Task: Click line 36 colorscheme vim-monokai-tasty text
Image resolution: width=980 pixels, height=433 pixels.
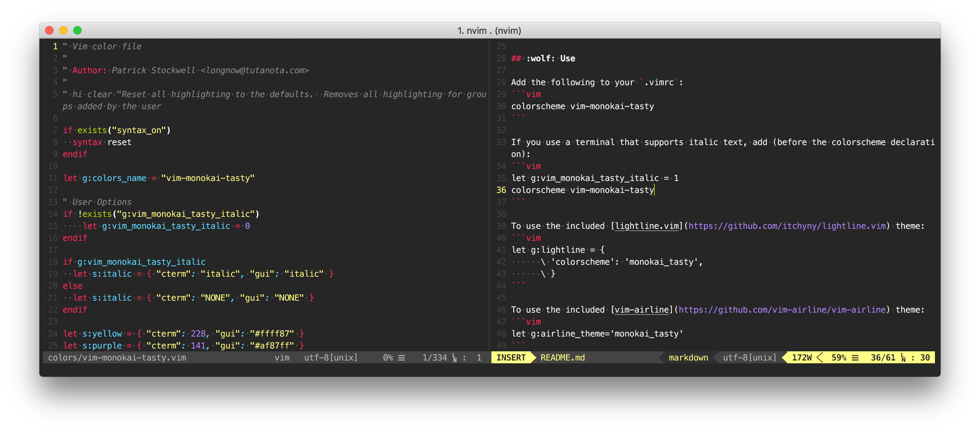Action: coord(582,190)
